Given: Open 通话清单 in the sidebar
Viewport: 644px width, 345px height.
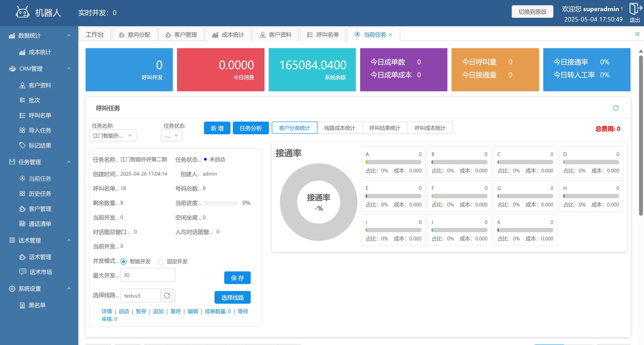Looking at the screenshot, I should pos(40,224).
